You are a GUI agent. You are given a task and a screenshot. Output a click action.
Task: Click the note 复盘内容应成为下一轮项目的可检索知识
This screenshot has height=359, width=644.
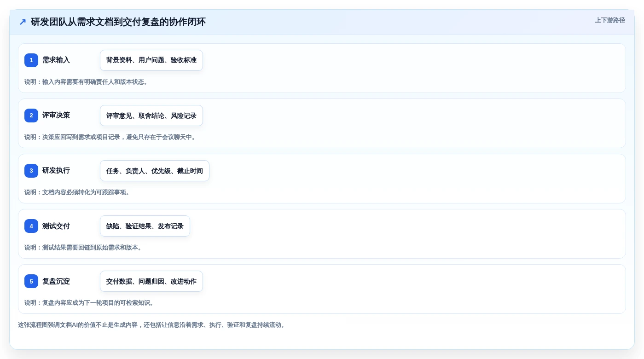pyautogui.click(x=89, y=303)
